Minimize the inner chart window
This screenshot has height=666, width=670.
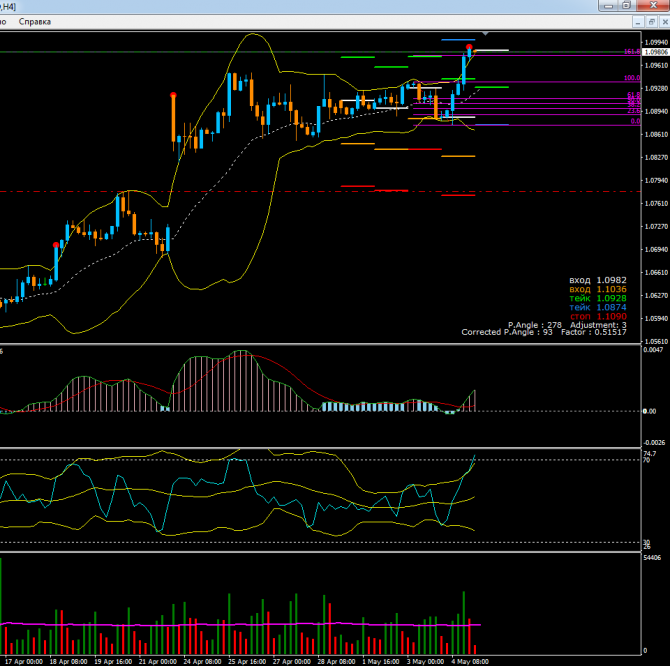click(x=638, y=22)
